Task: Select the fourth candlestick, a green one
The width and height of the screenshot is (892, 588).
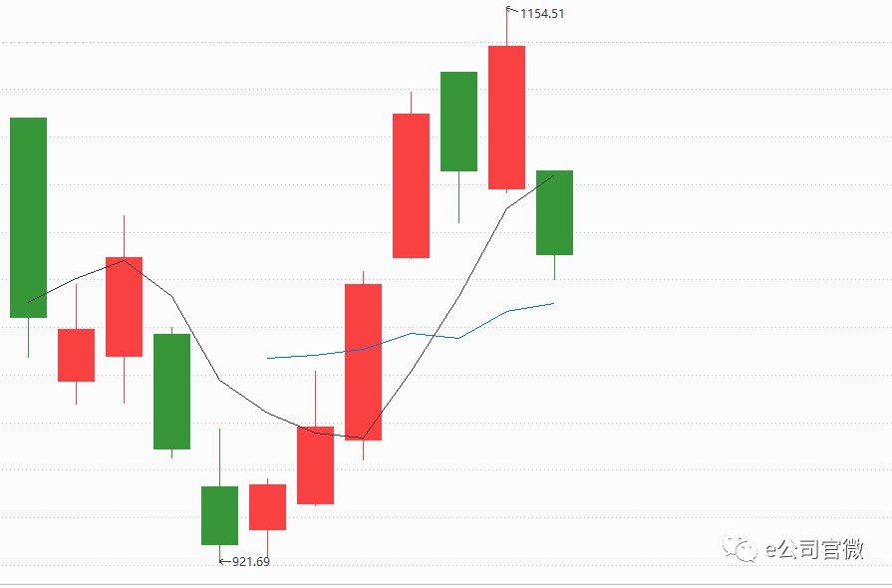Action: tap(171, 391)
